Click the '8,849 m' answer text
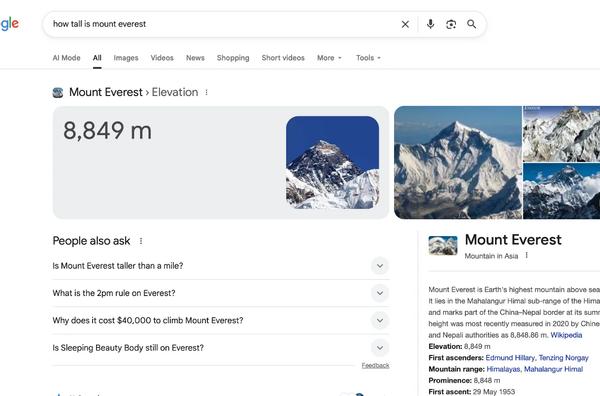Screen dimensions: 600x396 tap(108, 131)
